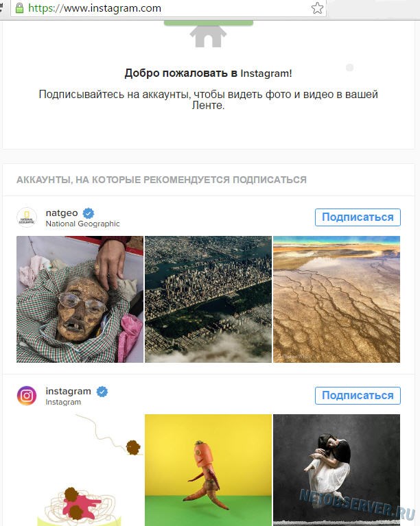Image resolution: width=420 pixels, height=526 pixels.
Task: Open the instagram username link
Action: point(69,391)
